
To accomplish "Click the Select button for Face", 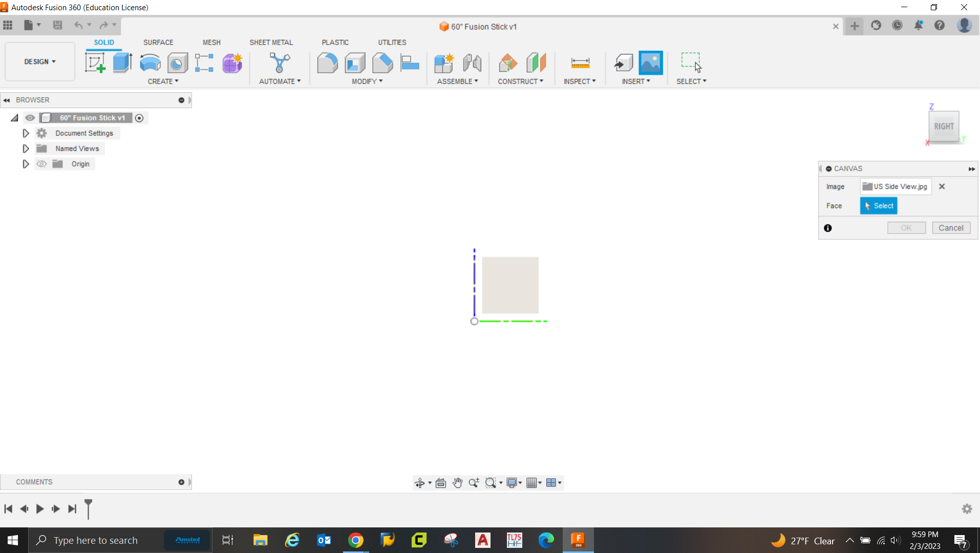I will pos(879,205).
